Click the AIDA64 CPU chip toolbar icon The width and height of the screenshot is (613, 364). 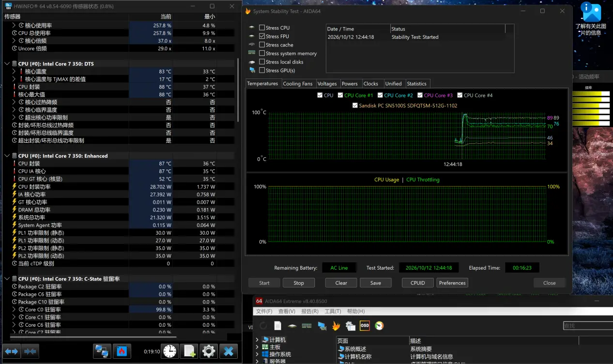tap(292, 326)
